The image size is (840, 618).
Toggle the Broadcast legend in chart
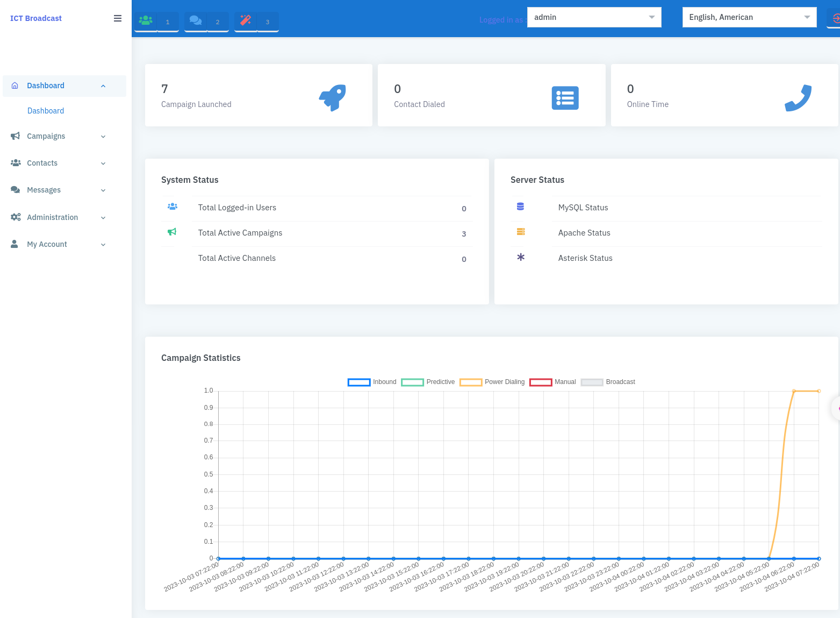click(x=608, y=382)
